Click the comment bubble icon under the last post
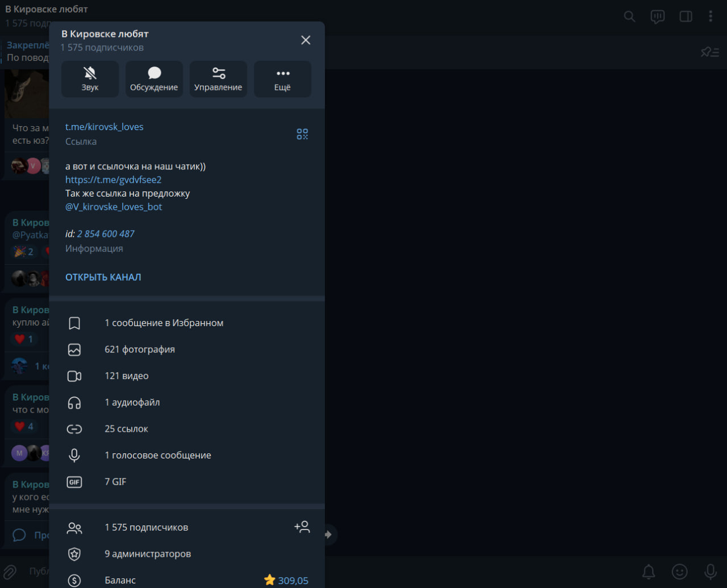This screenshot has height=588, width=727. pyautogui.click(x=19, y=535)
